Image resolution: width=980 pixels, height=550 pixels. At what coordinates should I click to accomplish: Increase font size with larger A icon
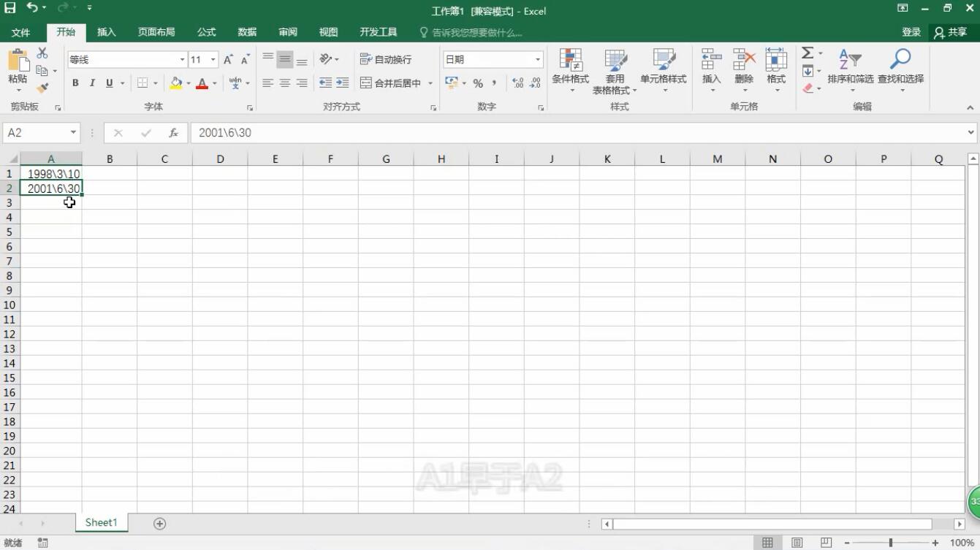point(228,60)
